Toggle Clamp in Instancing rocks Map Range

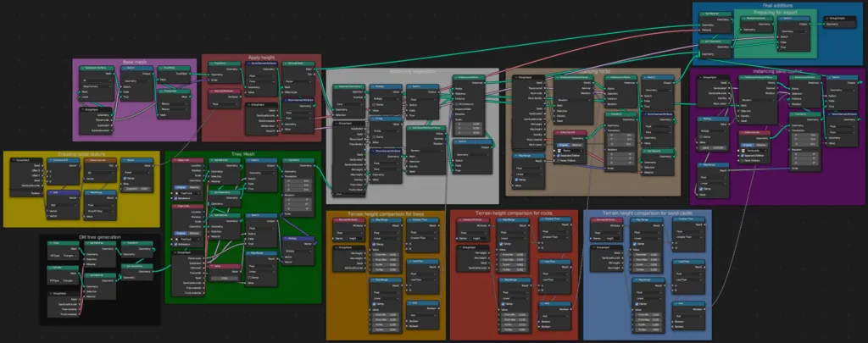pyautogui.click(x=516, y=180)
